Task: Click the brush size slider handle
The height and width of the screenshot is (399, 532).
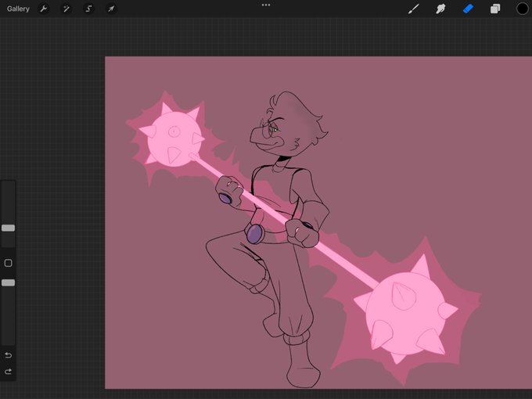Action: pos(8,228)
